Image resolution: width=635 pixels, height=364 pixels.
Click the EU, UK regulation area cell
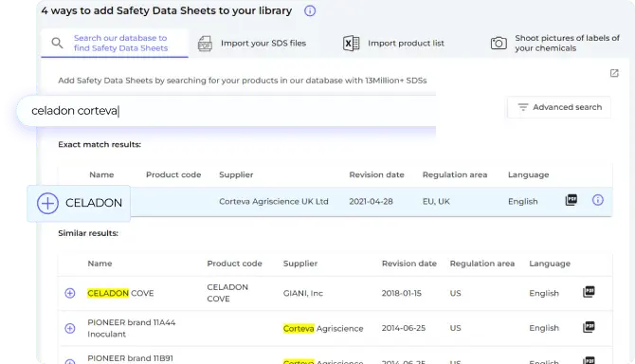tap(436, 202)
